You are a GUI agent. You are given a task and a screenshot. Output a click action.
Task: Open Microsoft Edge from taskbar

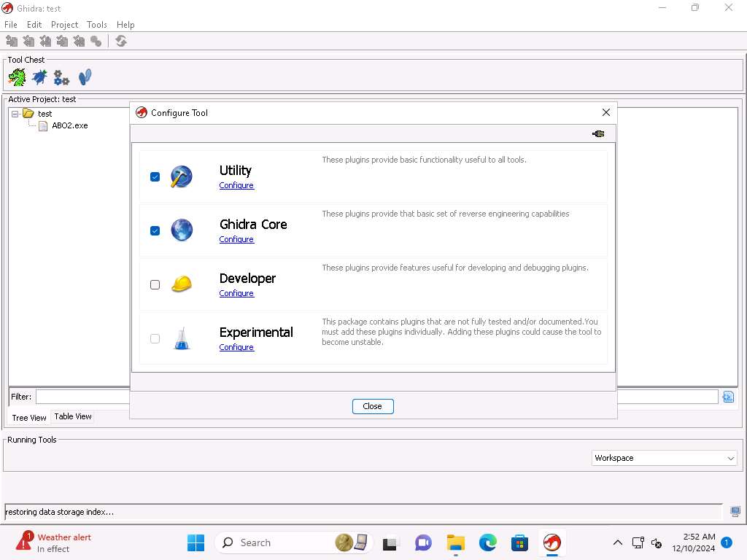[x=487, y=542]
